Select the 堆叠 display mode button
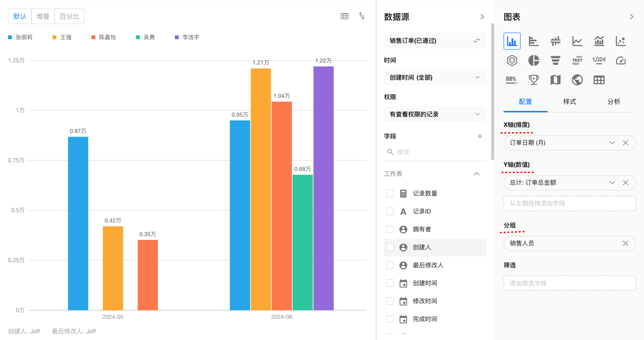The image size is (644, 340). 43,17
